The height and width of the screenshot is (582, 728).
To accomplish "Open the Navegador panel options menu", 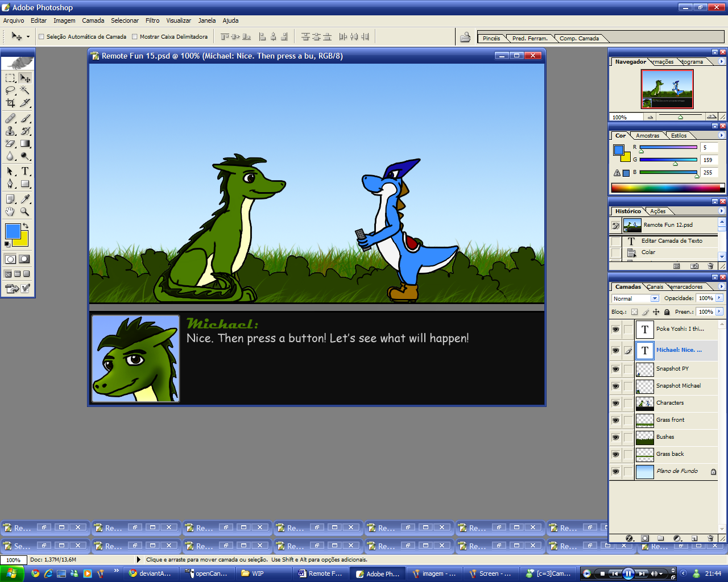I will point(721,61).
